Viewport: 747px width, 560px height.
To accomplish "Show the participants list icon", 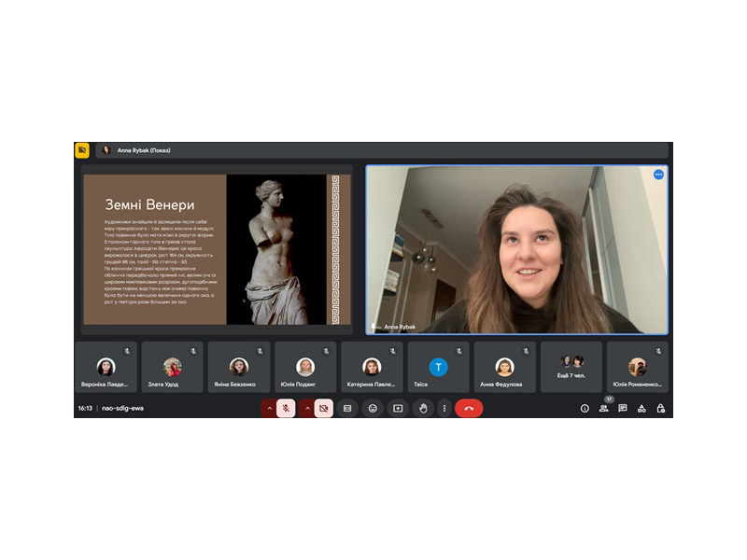I will [x=604, y=408].
